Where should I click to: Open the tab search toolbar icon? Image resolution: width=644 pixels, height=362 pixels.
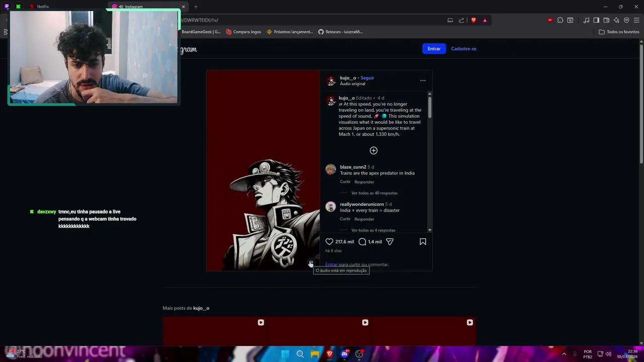coord(570,20)
